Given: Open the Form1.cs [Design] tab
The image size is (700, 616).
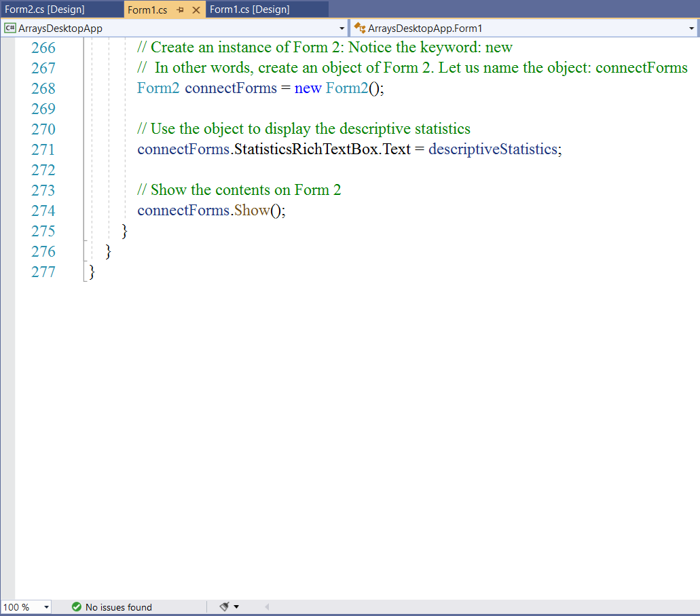Looking at the screenshot, I should tap(249, 10).
